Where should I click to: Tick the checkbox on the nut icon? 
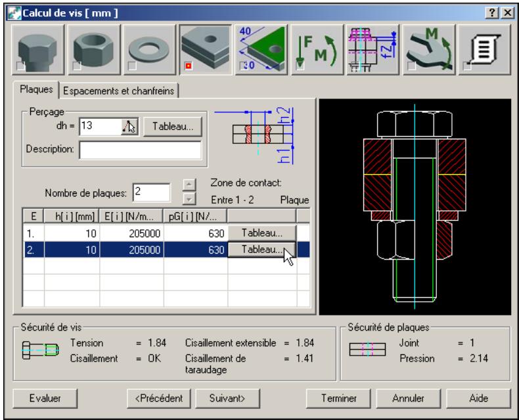pos(76,66)
